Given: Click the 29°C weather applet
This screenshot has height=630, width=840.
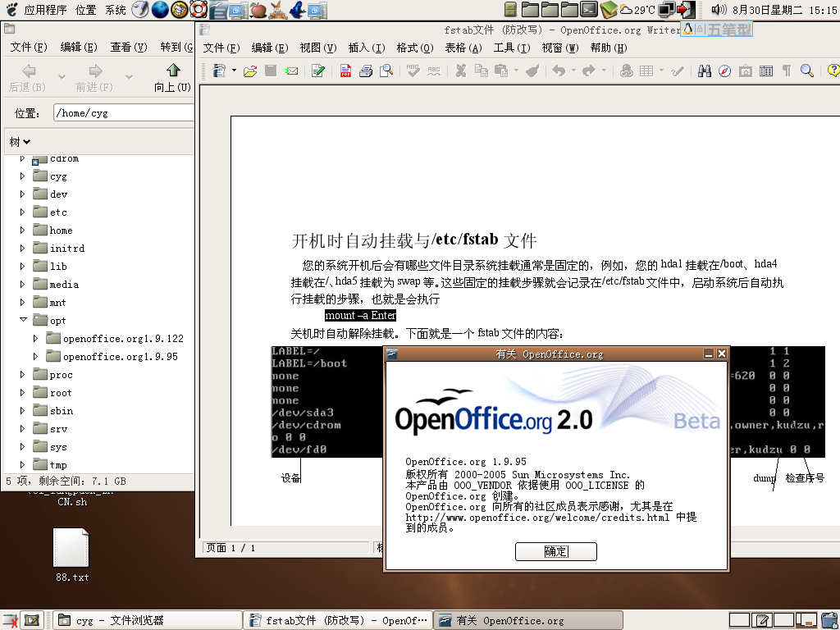Looking at the screenshot, I should tap(637, 10).
